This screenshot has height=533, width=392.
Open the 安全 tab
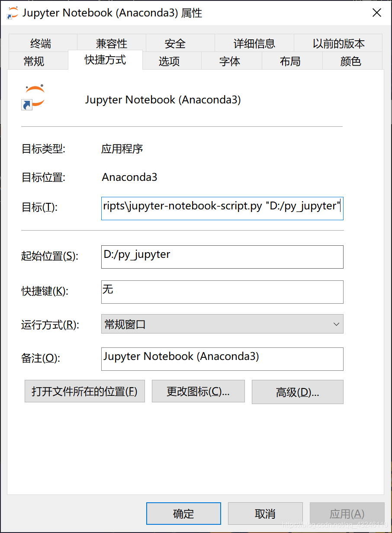(175, 43)
